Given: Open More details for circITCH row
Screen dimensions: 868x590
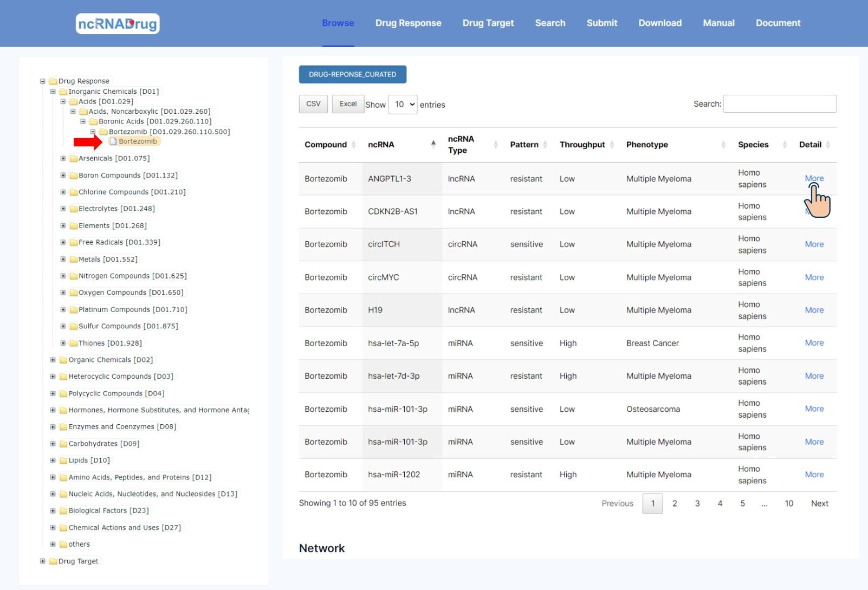Looking at the screenshot, I should click(814, 244).
